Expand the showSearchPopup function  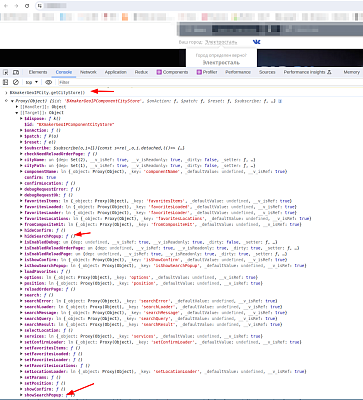tap(22, 395)
